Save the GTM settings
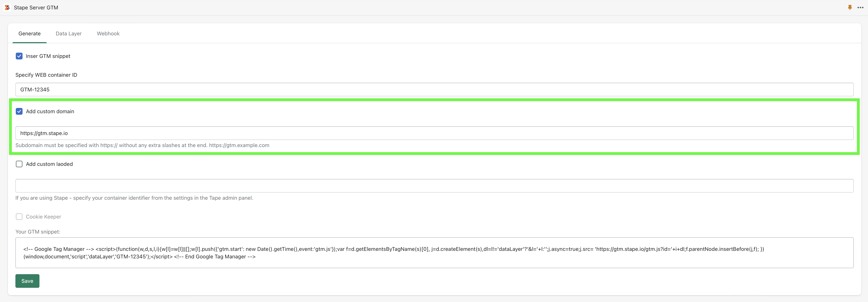868x302 pixels. (x=27, y=281)
